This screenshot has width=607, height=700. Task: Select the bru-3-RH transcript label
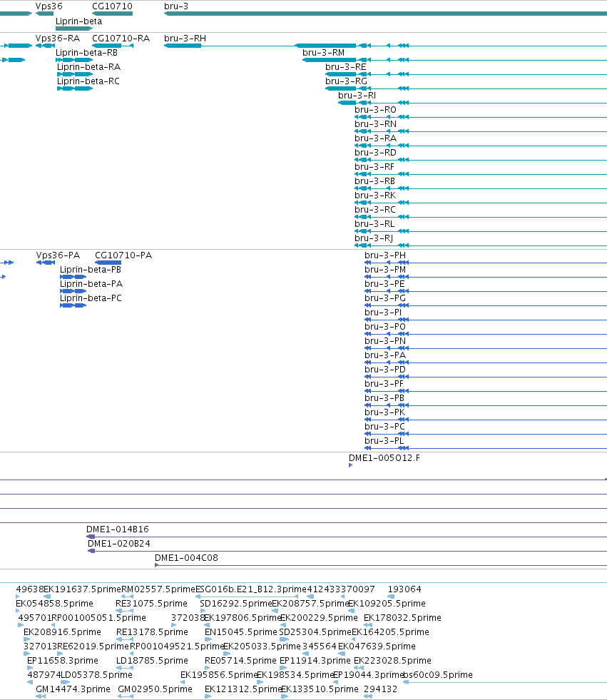tap(185, 39)
